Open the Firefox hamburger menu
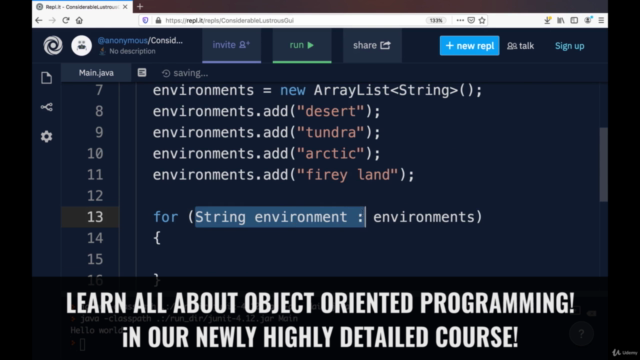 [601, 20]
